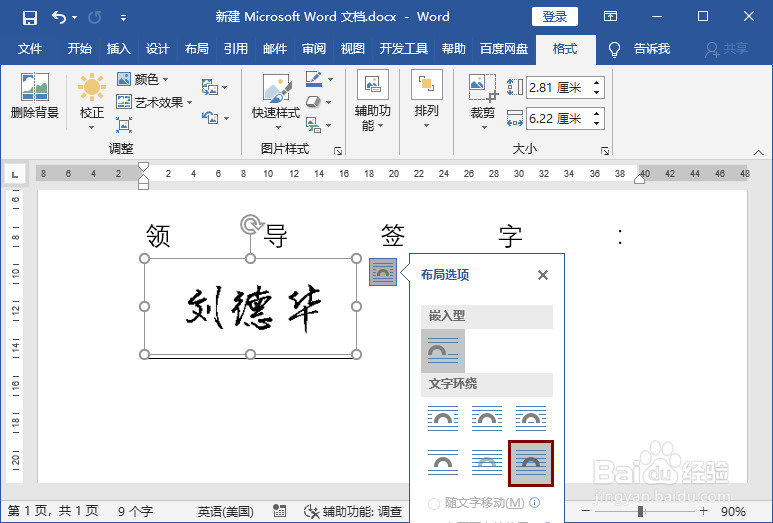Open the 快速样式 quick styles gallery

(x=276, y=101)
